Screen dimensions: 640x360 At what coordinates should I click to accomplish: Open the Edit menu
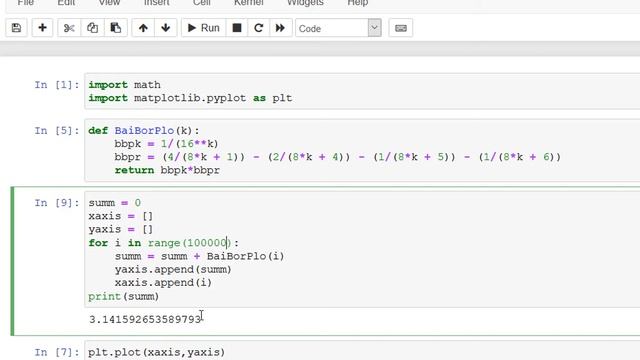66,2
